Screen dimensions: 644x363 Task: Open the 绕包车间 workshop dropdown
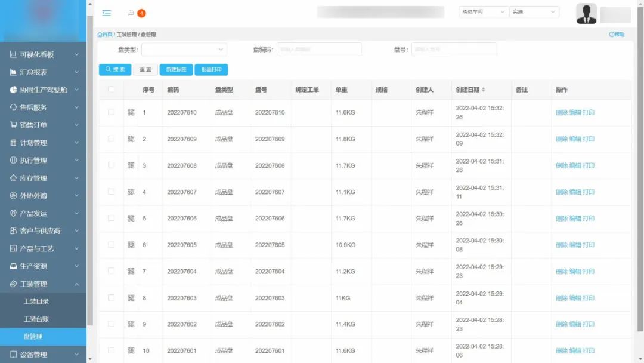point(482,11)
